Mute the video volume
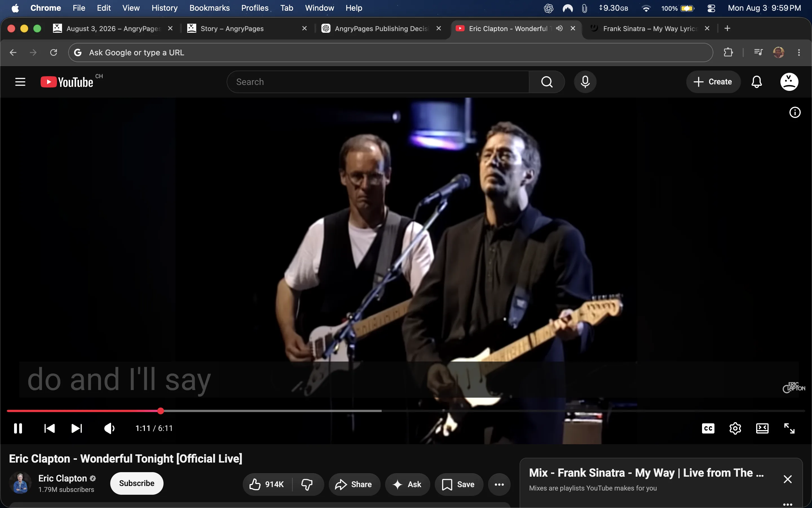The height and width of the screenshot is (508, 812). (x=109, y=428)
